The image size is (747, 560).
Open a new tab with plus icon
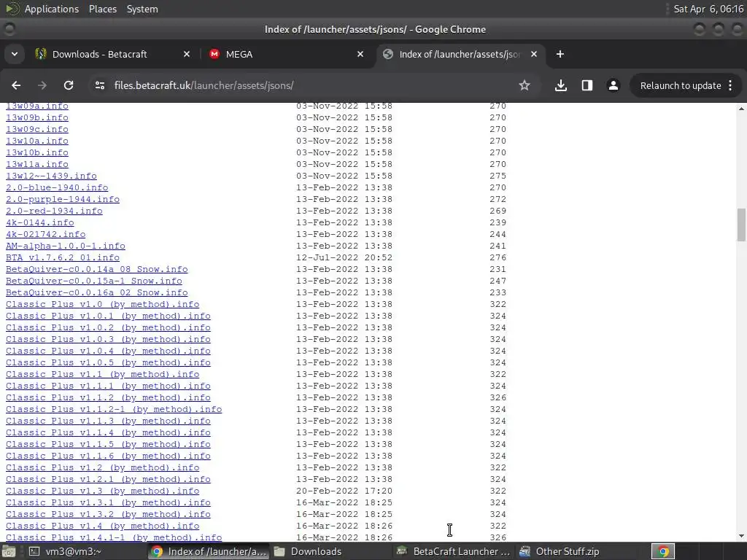pos(560,54)
